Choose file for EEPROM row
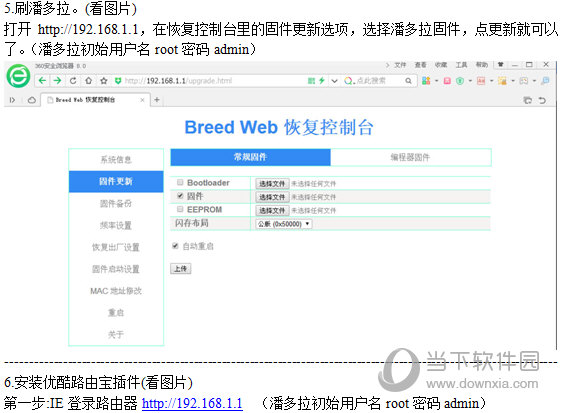 [x=272, y=210]
